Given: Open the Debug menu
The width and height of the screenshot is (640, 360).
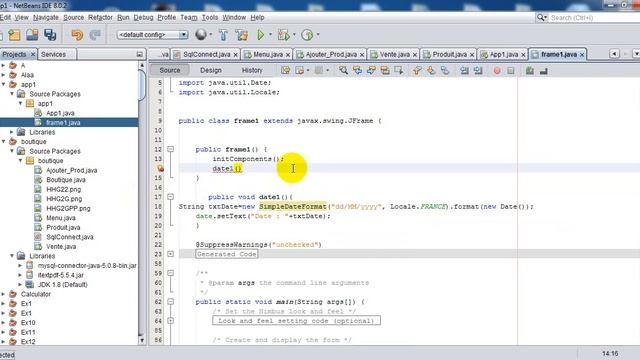Looking at the screenshot, I should tap(143, 18).
